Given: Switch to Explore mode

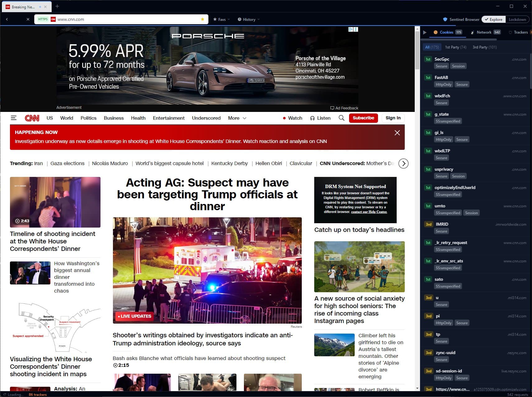Looking at the screenshot, I should (494, 19).
